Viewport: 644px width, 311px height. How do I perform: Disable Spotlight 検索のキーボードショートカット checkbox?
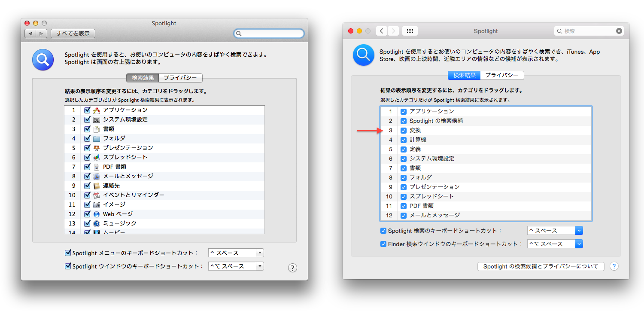click(383, 231)
